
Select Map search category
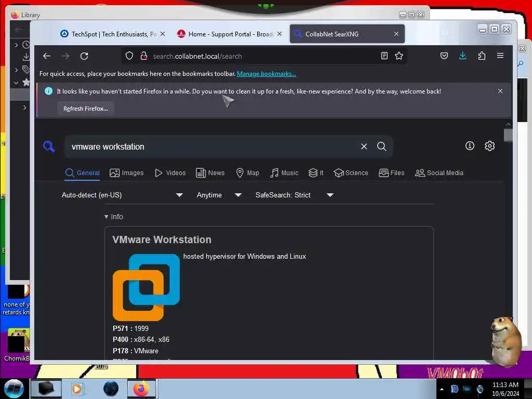point(248,172)
